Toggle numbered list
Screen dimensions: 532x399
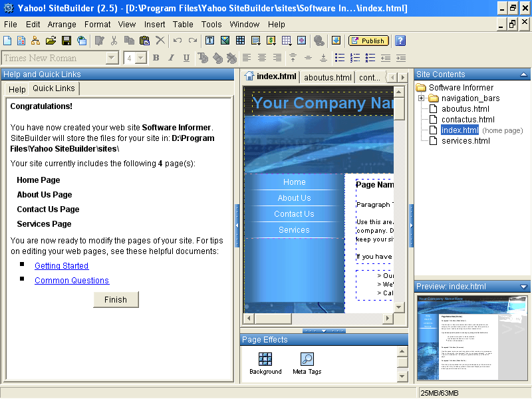pos(355,58)
